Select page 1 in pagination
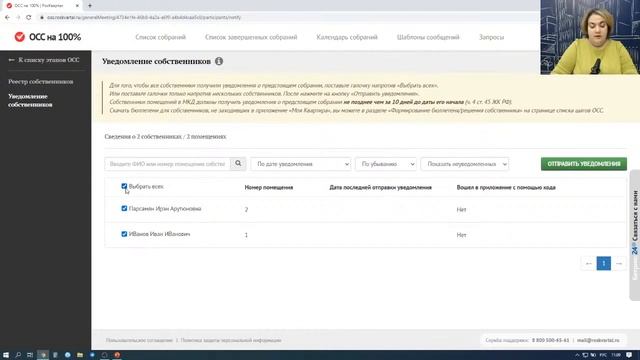Viewport: 640px width, 360px height. point(604,263)
